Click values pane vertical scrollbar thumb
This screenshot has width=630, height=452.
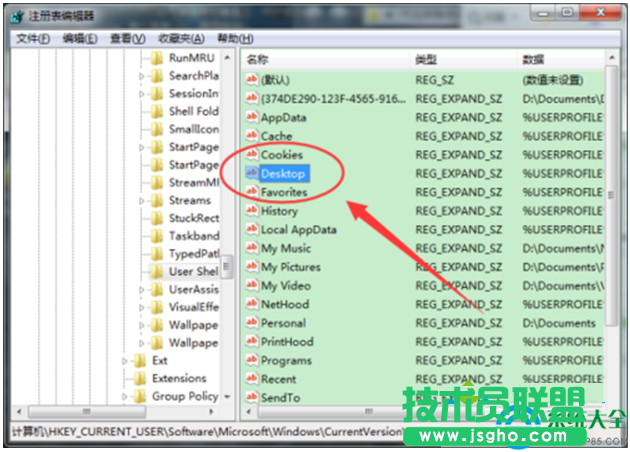(611, 195)
